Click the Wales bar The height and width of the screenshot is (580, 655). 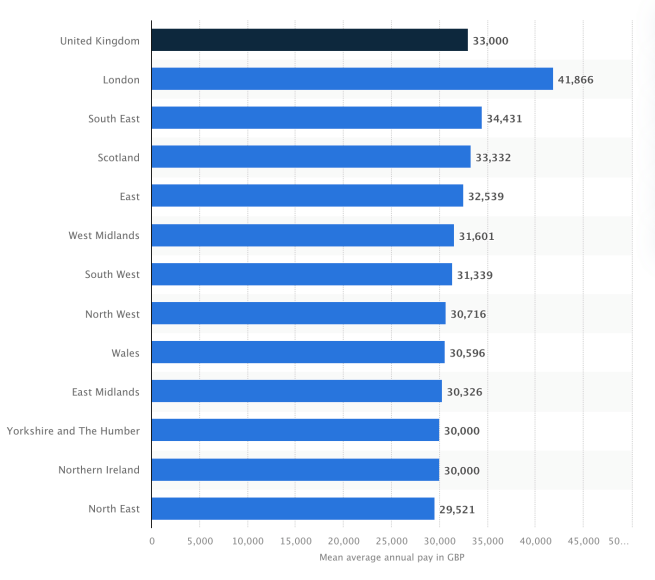coord(298,352)
